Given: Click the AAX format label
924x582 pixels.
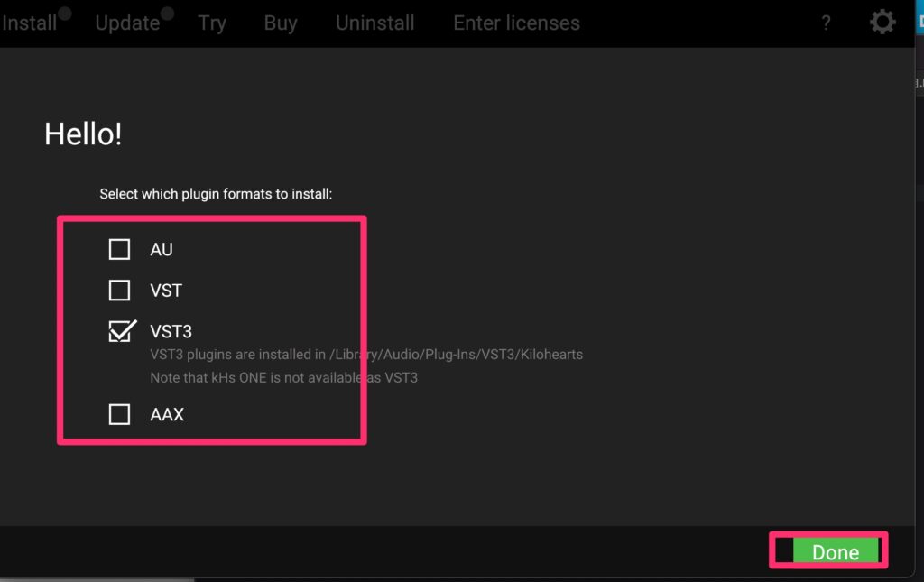Looking at the screenshot, I should (x=167, y=416).
